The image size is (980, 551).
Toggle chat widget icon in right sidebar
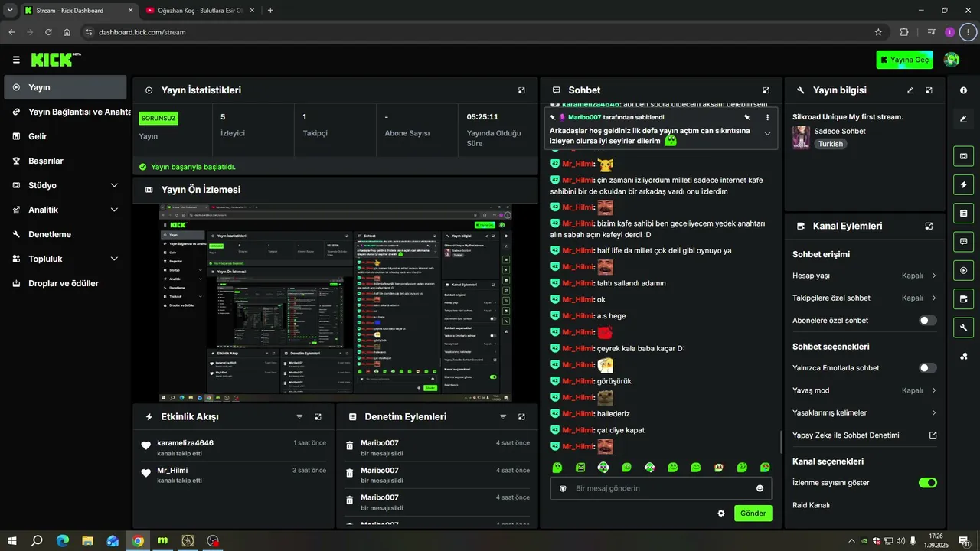tap(963, 242)
